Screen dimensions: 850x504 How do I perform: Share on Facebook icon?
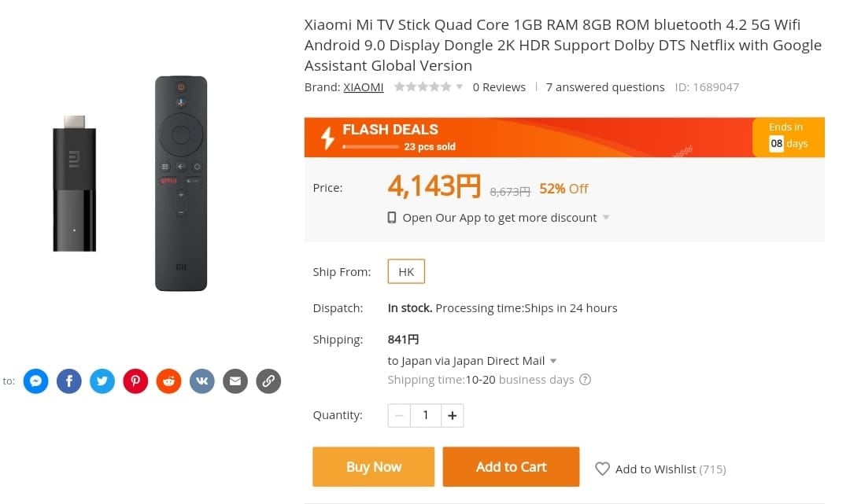69,381
